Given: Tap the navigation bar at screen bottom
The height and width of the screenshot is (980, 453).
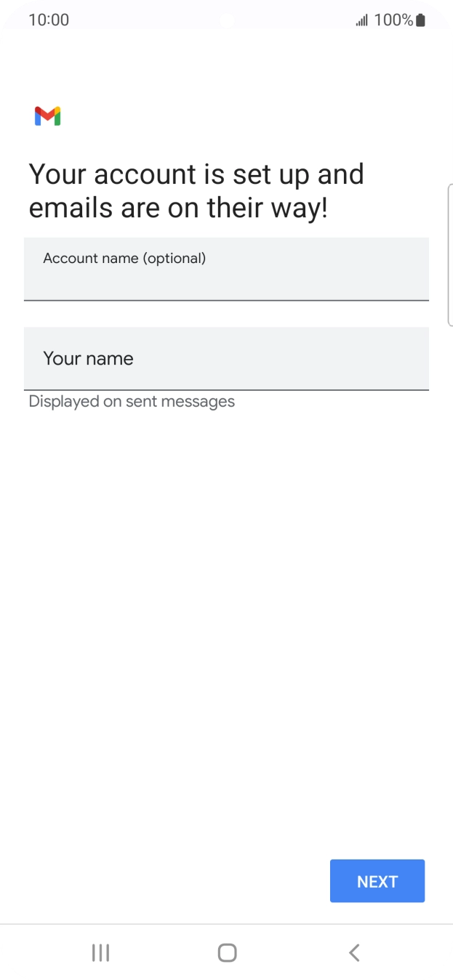Looking at the screenshot, I should (226, 952).
